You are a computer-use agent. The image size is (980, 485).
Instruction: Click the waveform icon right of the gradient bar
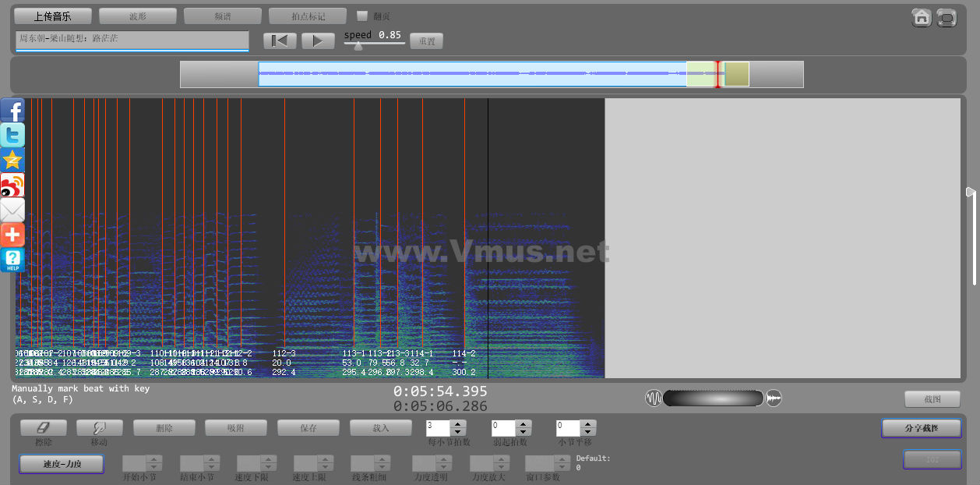[x=774, y=398]
